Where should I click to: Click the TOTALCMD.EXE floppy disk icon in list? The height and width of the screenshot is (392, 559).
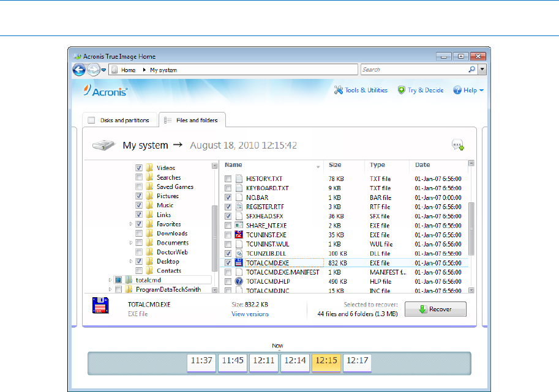point(239,263)
